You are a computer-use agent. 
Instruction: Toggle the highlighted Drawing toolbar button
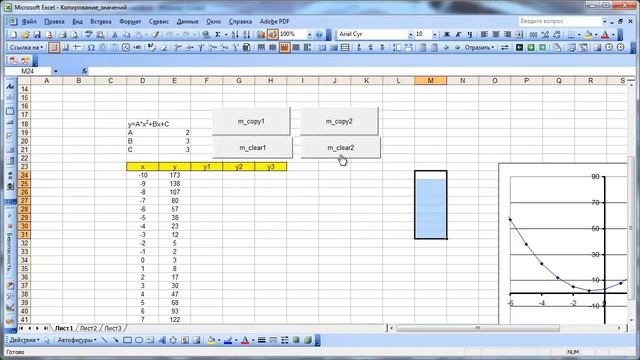click(x=273, y=35)
